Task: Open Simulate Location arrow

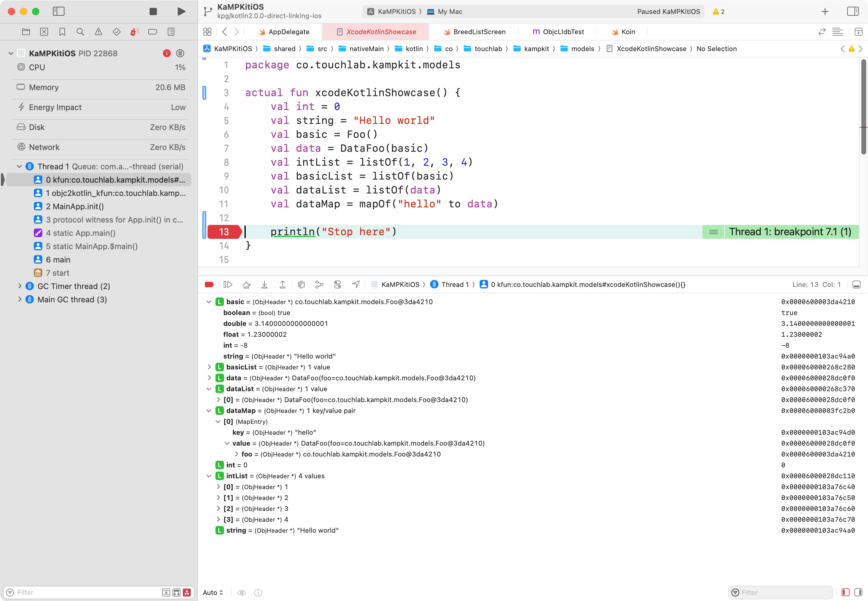Action: [x=356, y=284]
